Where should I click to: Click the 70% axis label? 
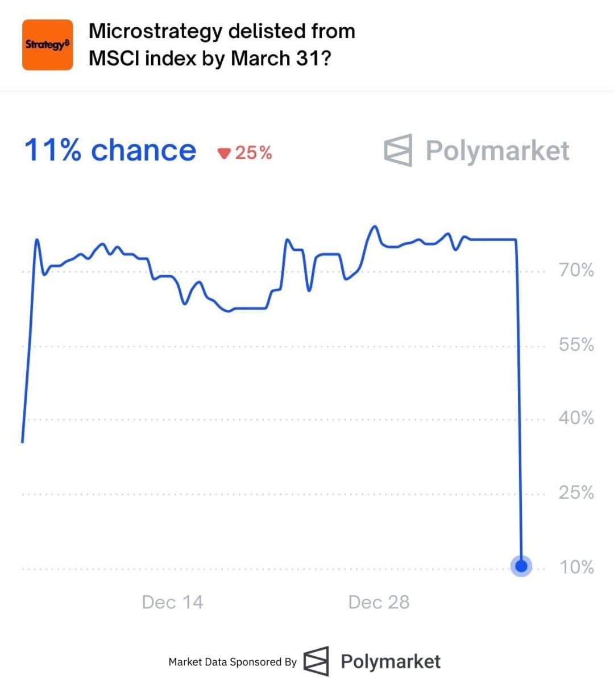[x=576, y=270]
